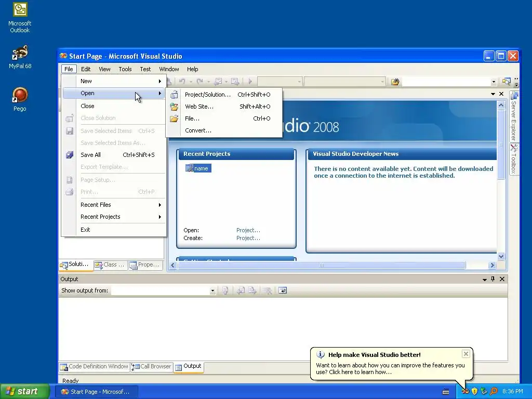Screen dimensions: 532x399
Task: Click the Create: Project... link
Action: (248, 238)
